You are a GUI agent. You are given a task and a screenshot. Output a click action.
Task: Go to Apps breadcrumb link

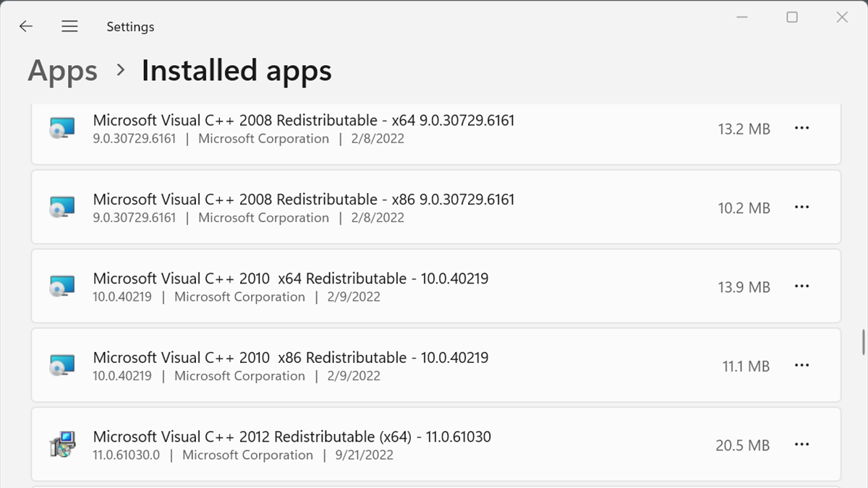63,71
